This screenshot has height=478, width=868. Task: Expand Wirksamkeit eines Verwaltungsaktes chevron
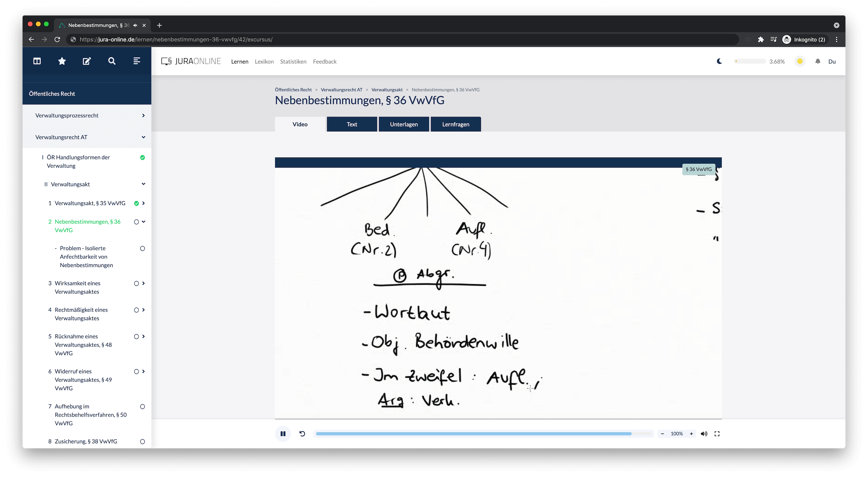143,283
